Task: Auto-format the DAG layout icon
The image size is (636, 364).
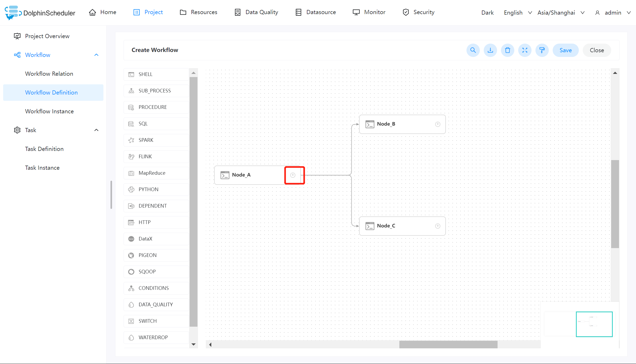Action: [x=542, y=50]
